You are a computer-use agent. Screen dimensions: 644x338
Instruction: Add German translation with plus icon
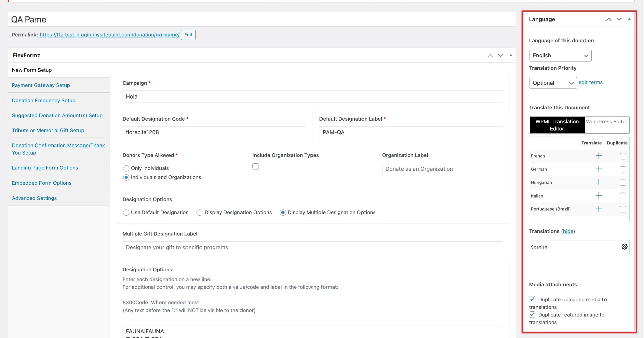click(599, 169)
